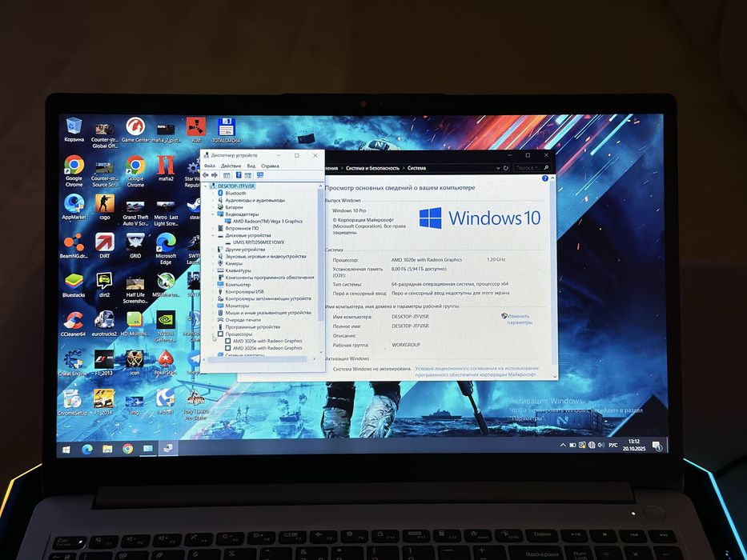Open the TOTALCMD64 desktop icon
Viewport: 747px width, 560px height.
[x=227, y=130]
